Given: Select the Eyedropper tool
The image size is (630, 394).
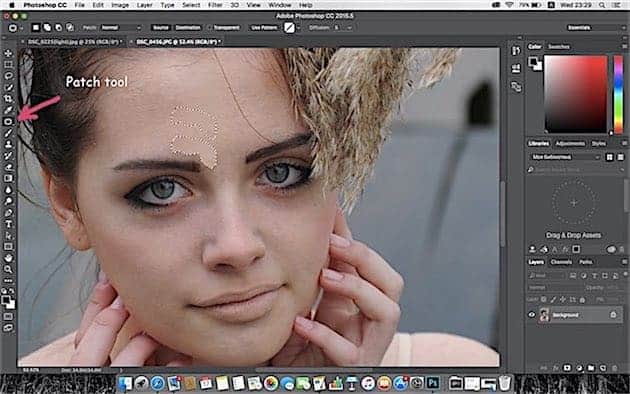Looking at the screenshot, I should [x=8, y=110].
